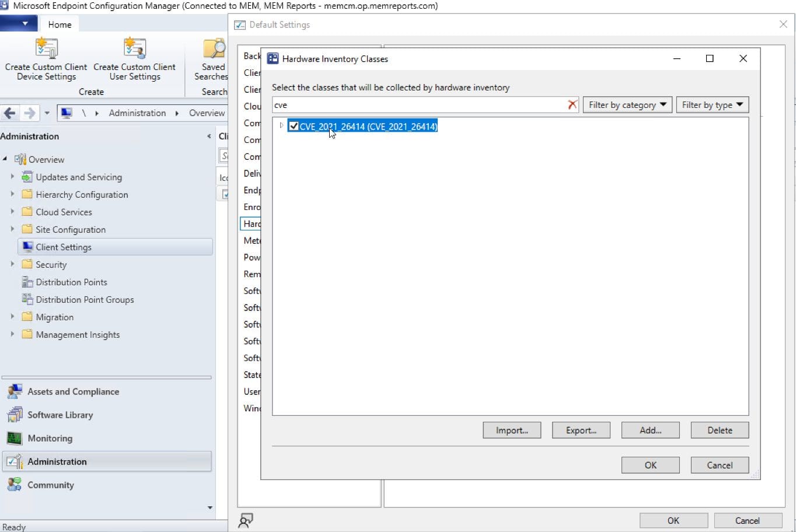
Task: Click the Import... button
Action: 512,430
